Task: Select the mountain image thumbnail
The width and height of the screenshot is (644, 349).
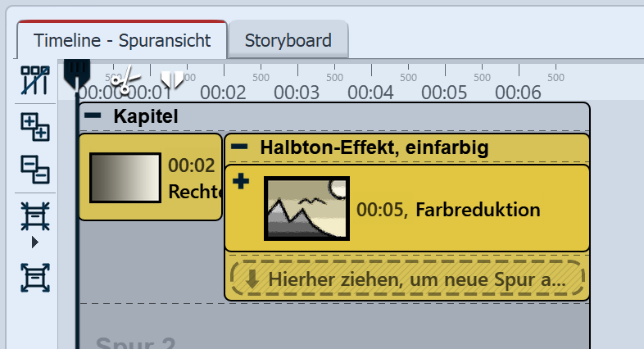Action: pyautogui.click(x=307, y=210)
